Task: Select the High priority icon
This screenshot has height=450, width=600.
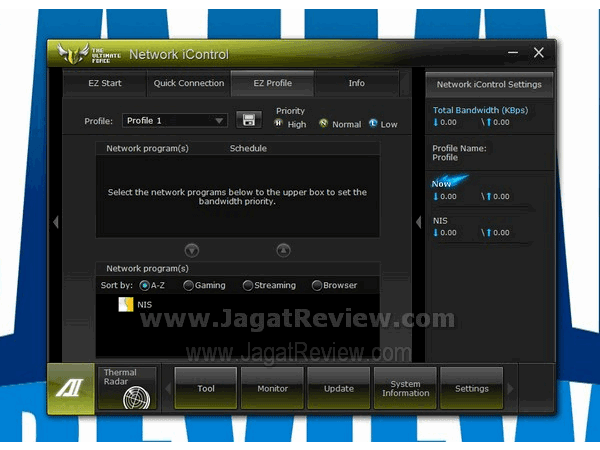Action: (x=279, y=124)
